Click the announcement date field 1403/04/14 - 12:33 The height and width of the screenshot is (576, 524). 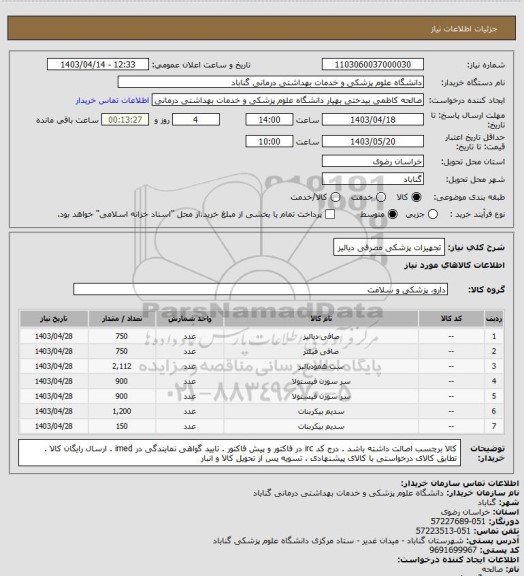click(98, 65)
